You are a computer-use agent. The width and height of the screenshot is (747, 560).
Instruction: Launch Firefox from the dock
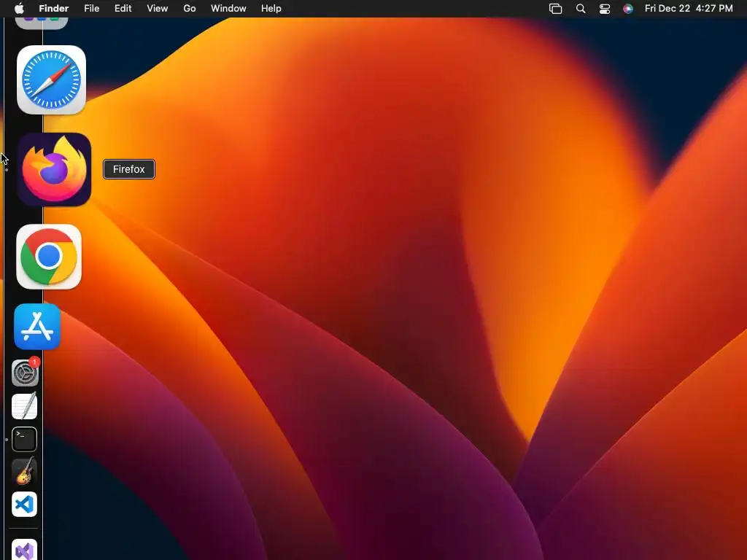[x=54, y=169]
